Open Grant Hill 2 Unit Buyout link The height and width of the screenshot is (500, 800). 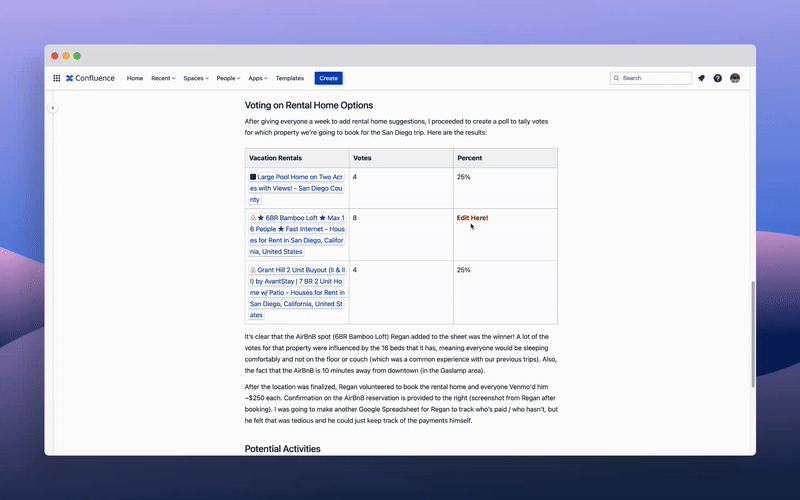point(297,292)
